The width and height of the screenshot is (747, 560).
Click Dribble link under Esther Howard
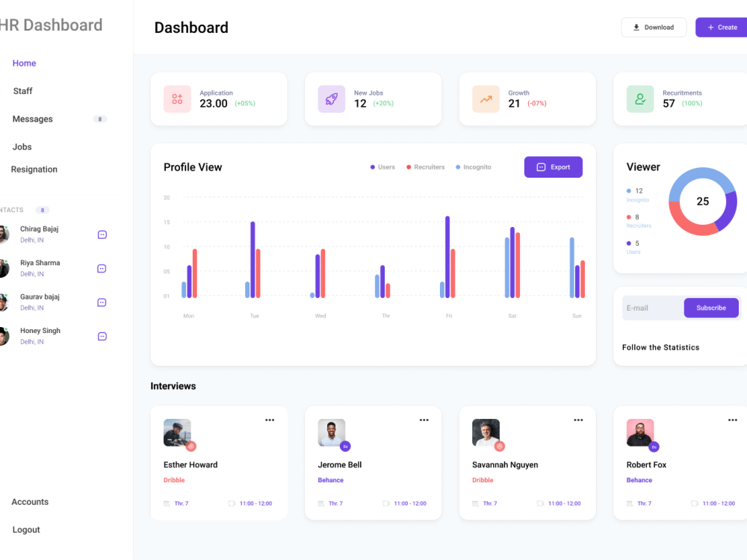pyautogui.click(x=174, y=480)
